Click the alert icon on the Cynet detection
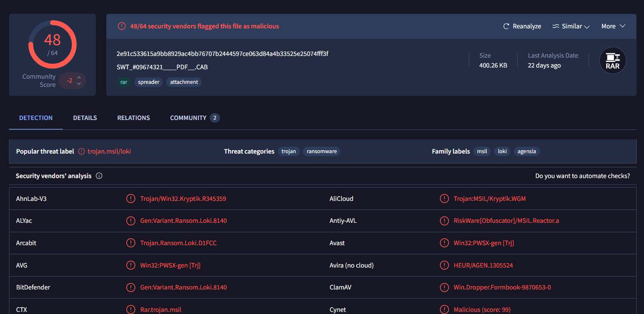644x314 pixels. (444, 310)
